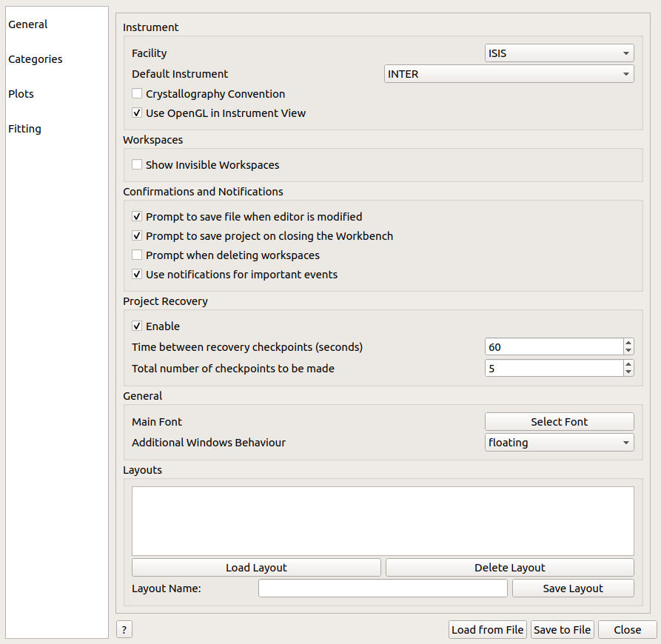The width and height of the screenshot is (661, 644).
Task: Go to the Fitting settings section
Action: point(25,129)
